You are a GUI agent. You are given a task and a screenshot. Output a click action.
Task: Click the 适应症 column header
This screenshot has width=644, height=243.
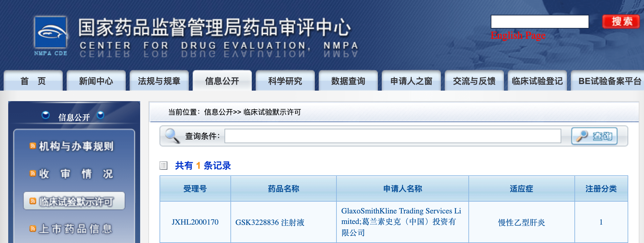pos(522,188)
